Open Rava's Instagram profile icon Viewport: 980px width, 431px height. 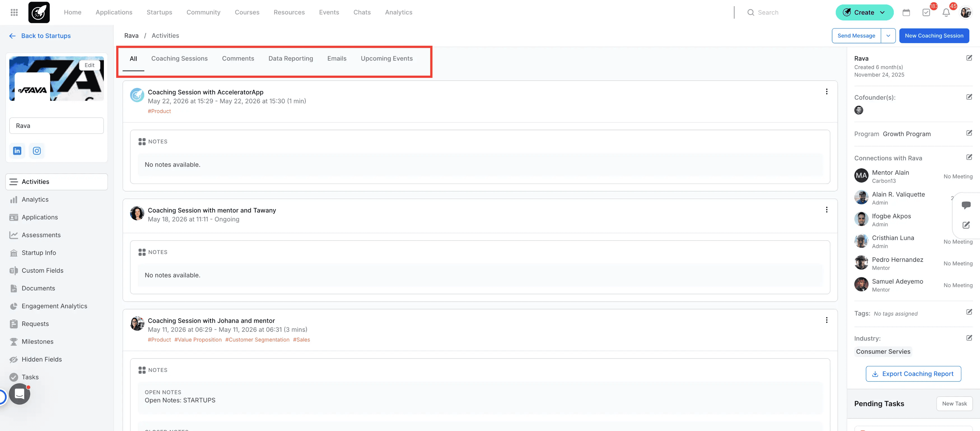37,151
